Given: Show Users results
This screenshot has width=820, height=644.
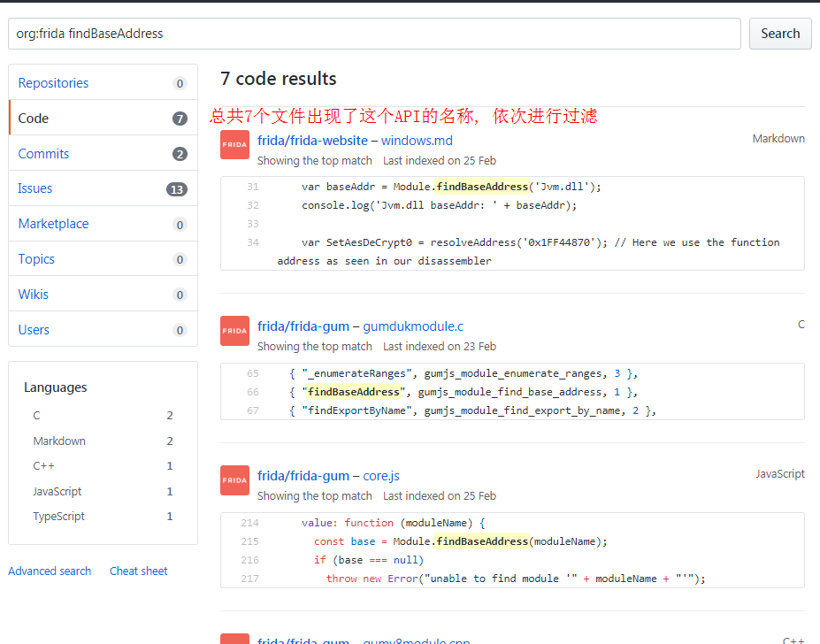Looking at the screenshot, I should [x=103, y=330].
